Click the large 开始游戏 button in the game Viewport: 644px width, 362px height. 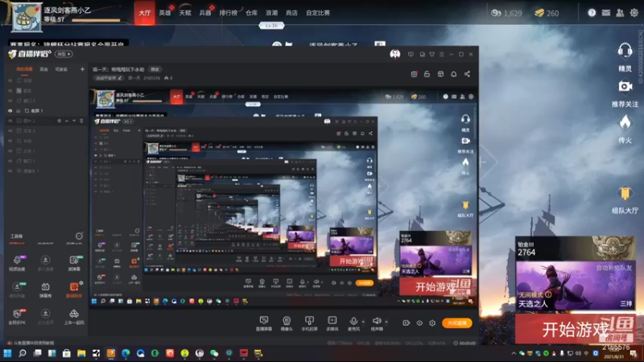point(576,329)
